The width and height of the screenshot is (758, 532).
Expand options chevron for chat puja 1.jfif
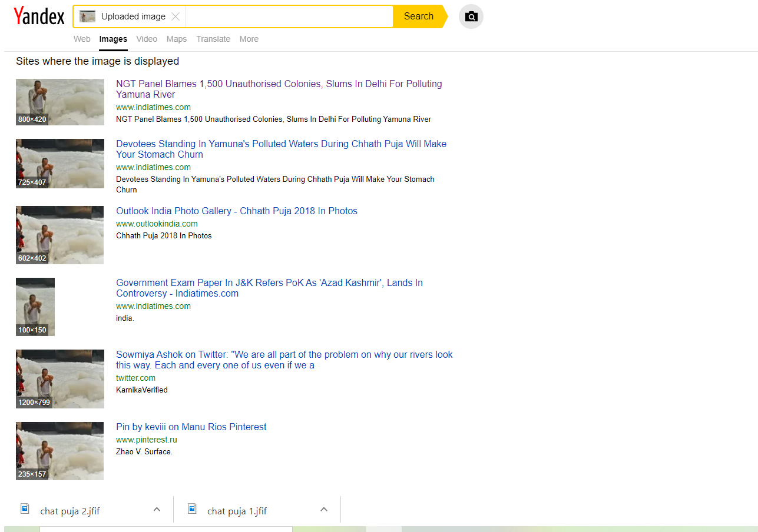point(324,510)
